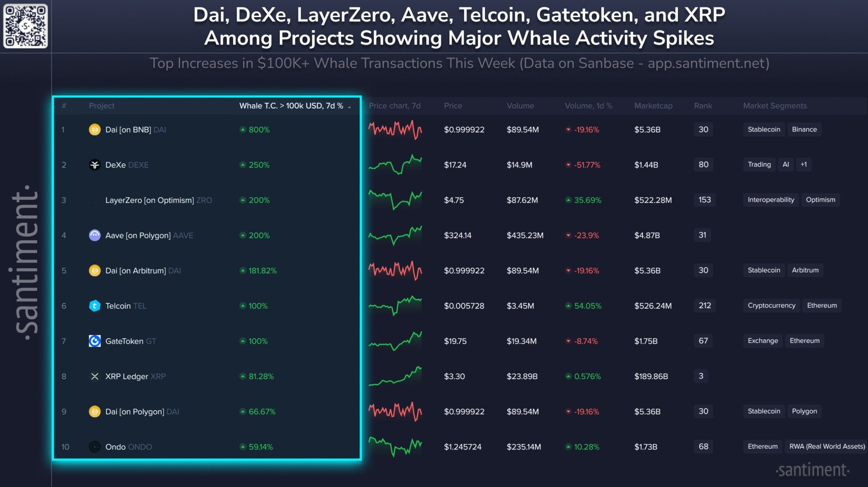Click the Telcoin TEL icon
This screenshot has height=487, width=868.
(93, 305)
